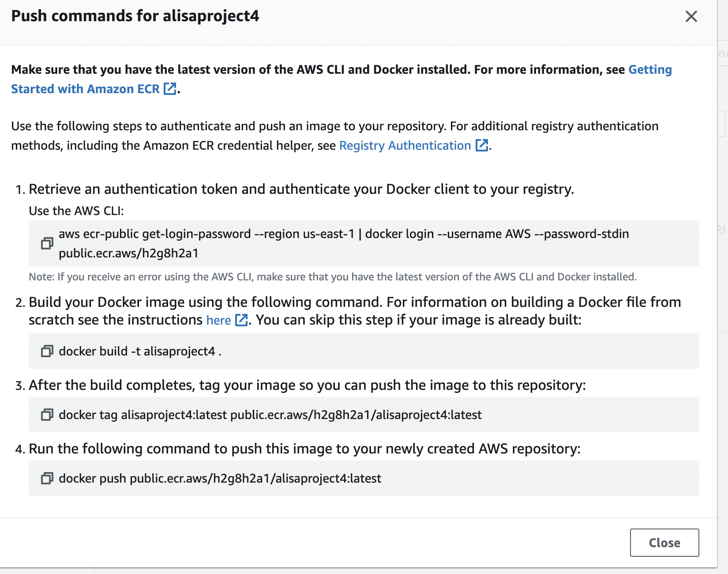Click external link icon after Amazon ECR
Image resolution: width=728 pixels, height=574 pixels.
(x=170, y=89)
